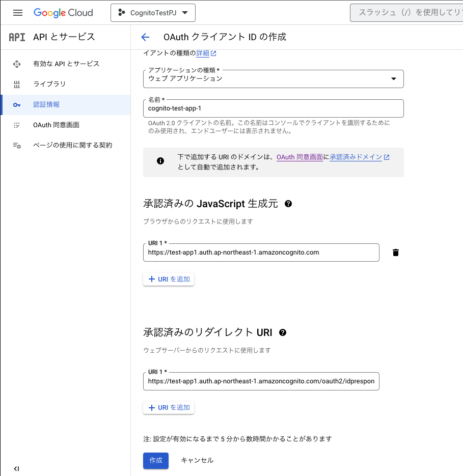
Task: Select 認証情報 in the sidebar
Action: 46,104
